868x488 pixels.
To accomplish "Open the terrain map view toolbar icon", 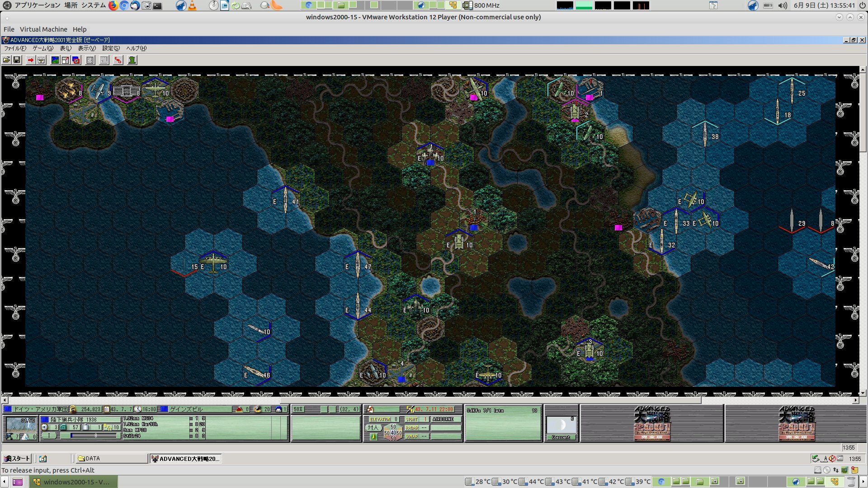I will [55, 60].
